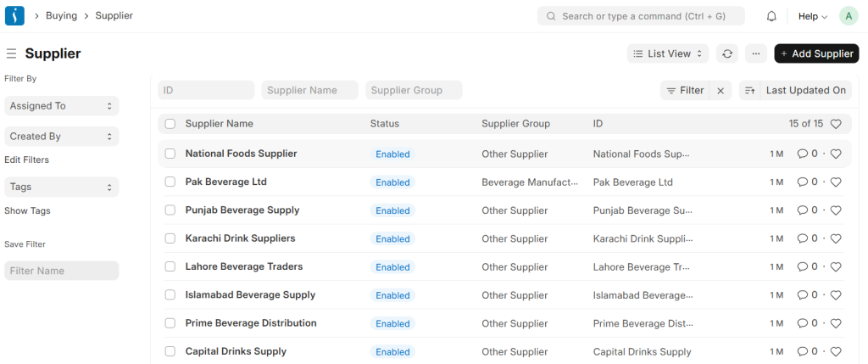Toggle sort direction icon

click(749, 90)
